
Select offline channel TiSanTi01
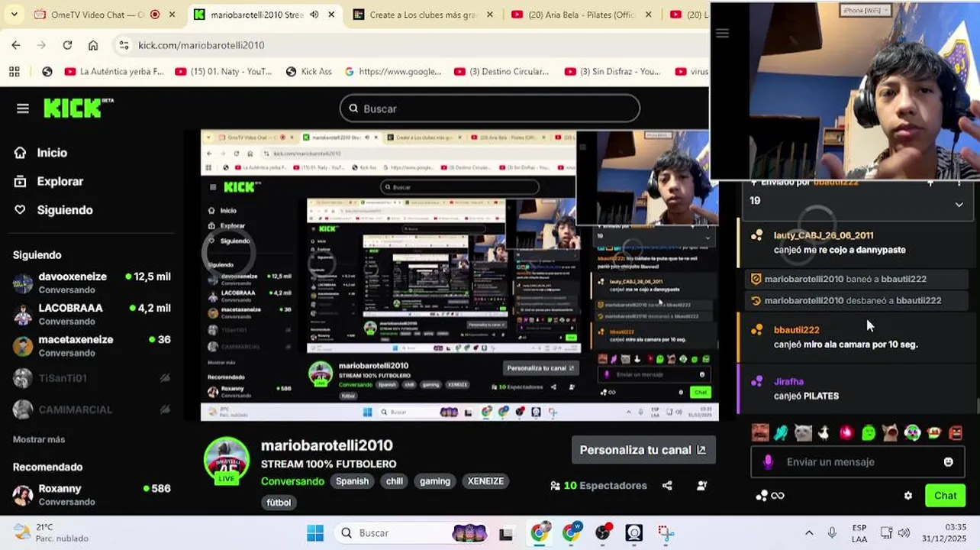click(x=92, y=378)
